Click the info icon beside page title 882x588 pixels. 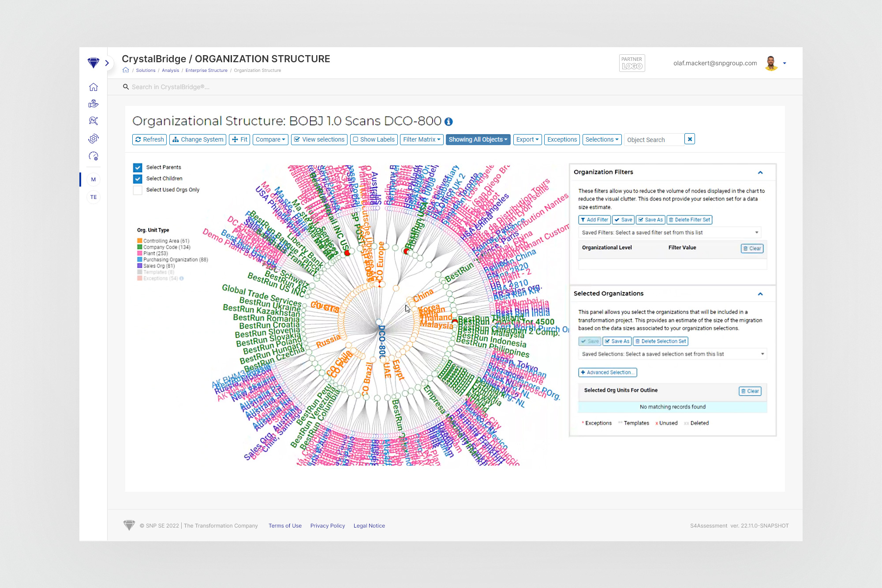click(x=448, y=122)
